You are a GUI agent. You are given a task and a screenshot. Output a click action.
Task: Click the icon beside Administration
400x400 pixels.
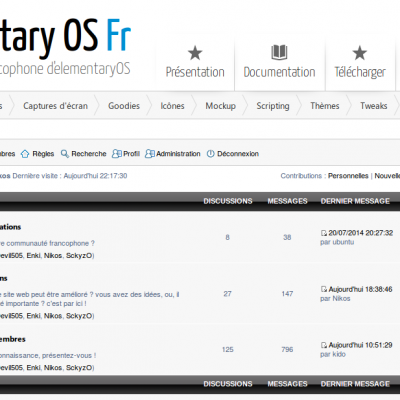150,154
